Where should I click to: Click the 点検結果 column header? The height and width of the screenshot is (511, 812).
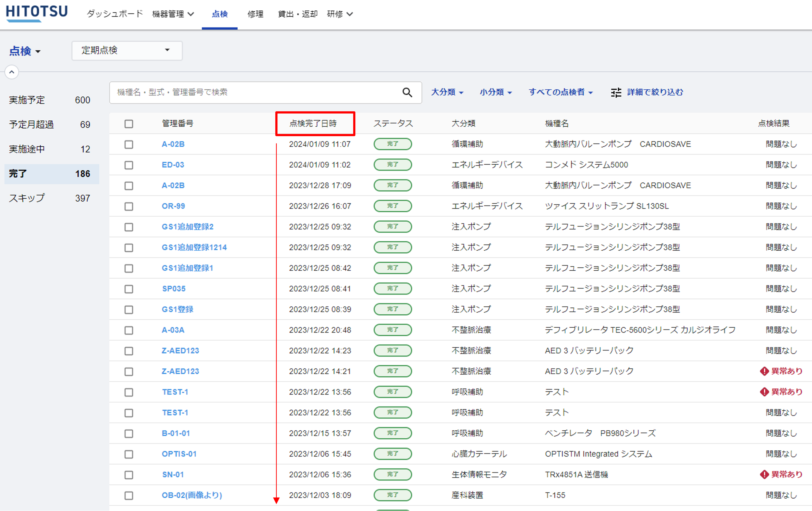(774, 123)
